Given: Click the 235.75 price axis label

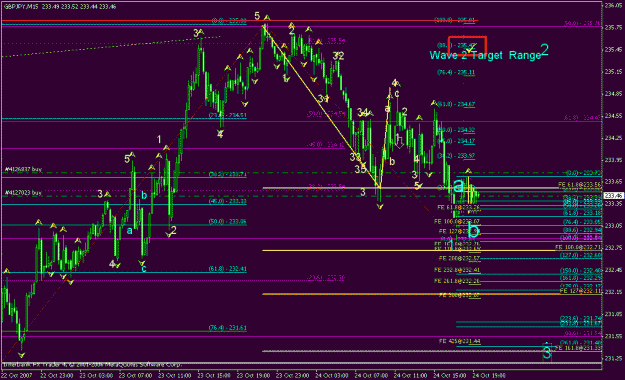Looking at the screenshot, I should click(x=613, y=28).
